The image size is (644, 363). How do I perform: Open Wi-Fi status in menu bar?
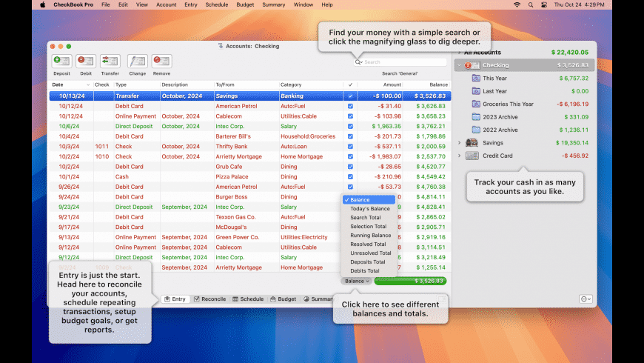[517, 5]
